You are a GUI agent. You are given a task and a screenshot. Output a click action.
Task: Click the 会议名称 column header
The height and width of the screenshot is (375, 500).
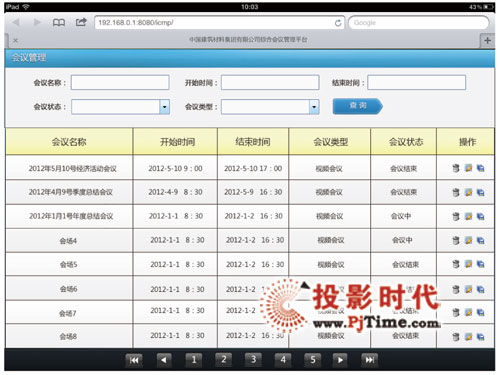(69, 142)
